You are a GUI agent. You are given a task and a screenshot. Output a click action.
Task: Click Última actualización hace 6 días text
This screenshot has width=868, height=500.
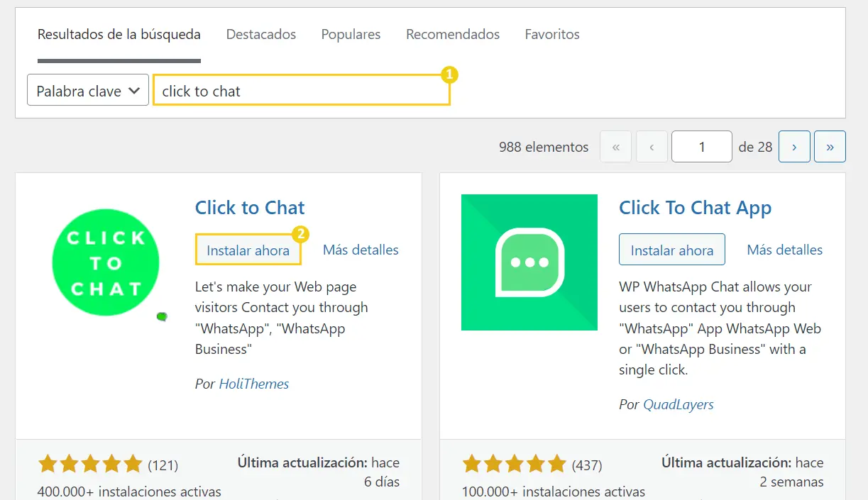[319, 472]
